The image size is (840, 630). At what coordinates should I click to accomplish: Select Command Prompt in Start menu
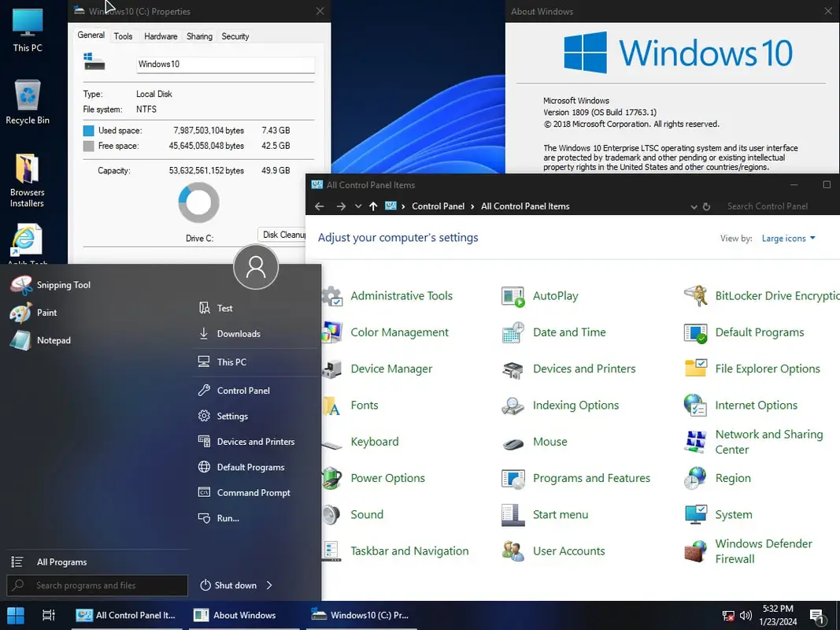click(253, 493)
